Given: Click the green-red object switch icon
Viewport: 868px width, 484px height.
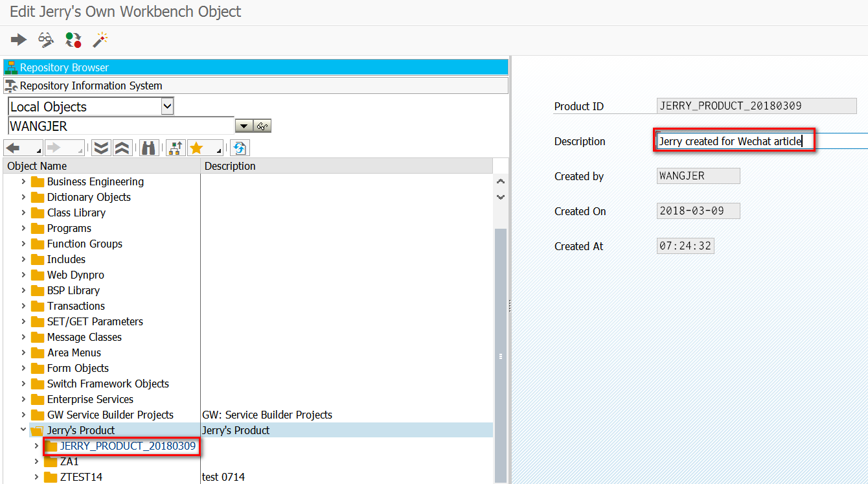Looking at the screenshot, I should coord(73,40).
